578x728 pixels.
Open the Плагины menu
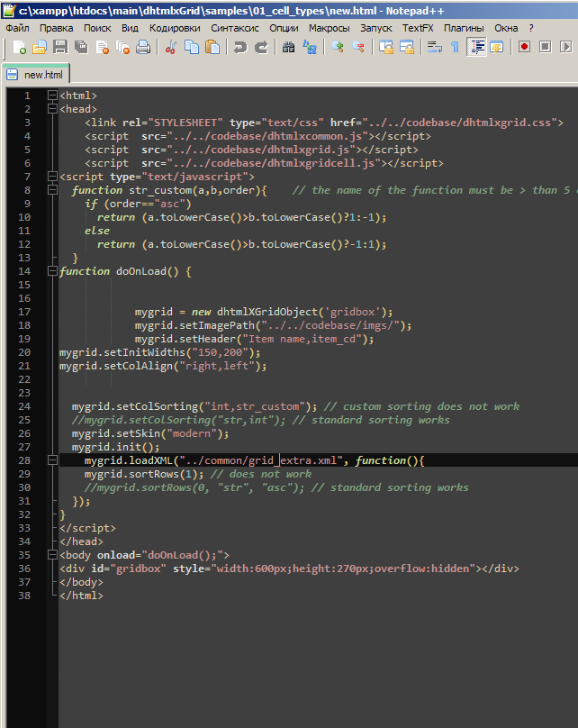[x=464, y=28]
